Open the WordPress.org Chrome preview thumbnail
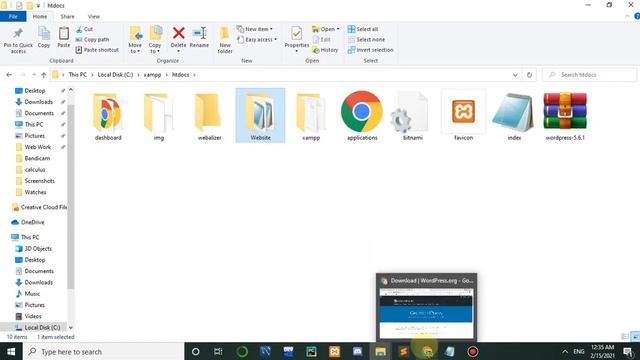The image size is (640, 360). [426, 307]
